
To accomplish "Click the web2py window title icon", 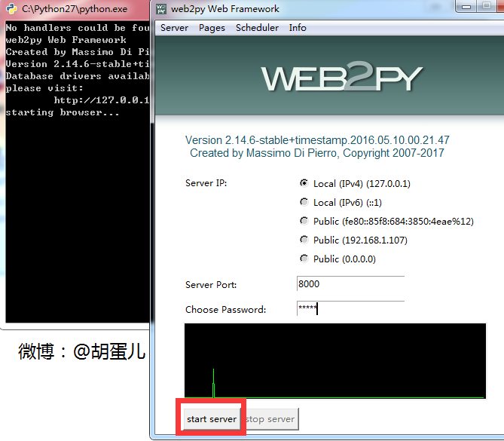I will coord(161,9).
